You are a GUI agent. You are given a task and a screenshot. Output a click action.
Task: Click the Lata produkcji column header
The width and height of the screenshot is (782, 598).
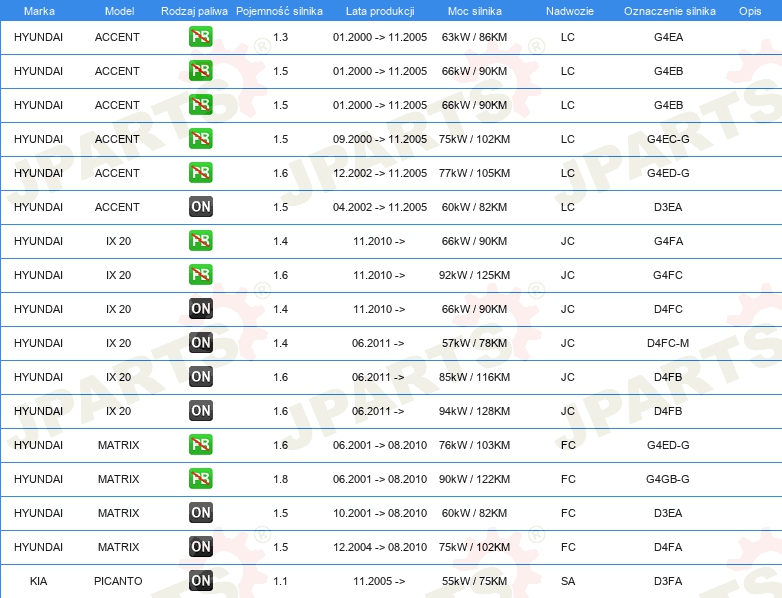380,11
